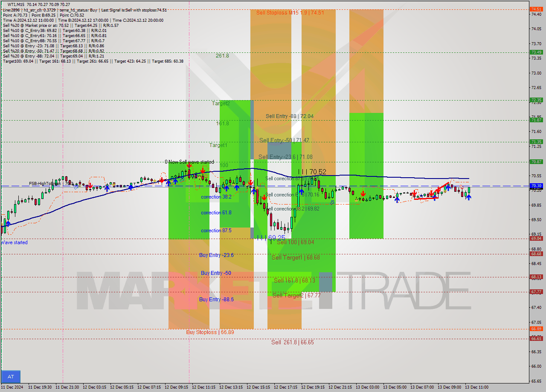Click the '| | | 70.52' price marker
546x392 pixels.
pyautogui.click(x=312, y=172)
